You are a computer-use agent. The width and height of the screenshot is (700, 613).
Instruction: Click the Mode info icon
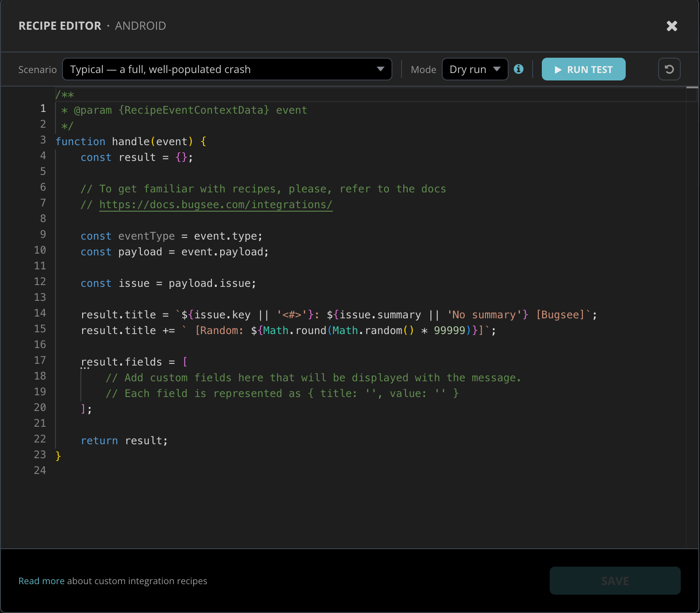(x=519, y=69)
